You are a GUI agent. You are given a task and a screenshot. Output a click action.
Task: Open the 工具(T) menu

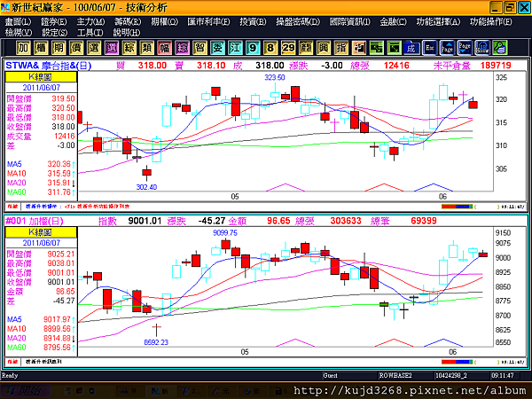pyautogui.click(x=90, y=33)
